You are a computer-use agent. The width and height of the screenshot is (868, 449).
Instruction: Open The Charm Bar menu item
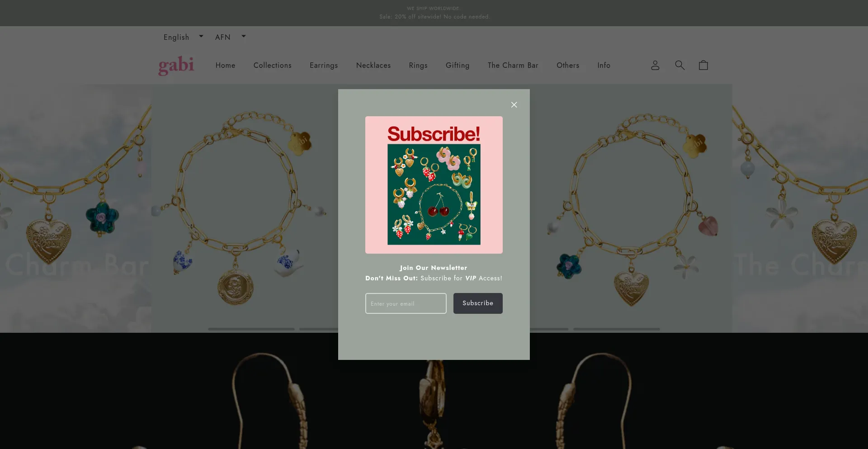(513, 65)
